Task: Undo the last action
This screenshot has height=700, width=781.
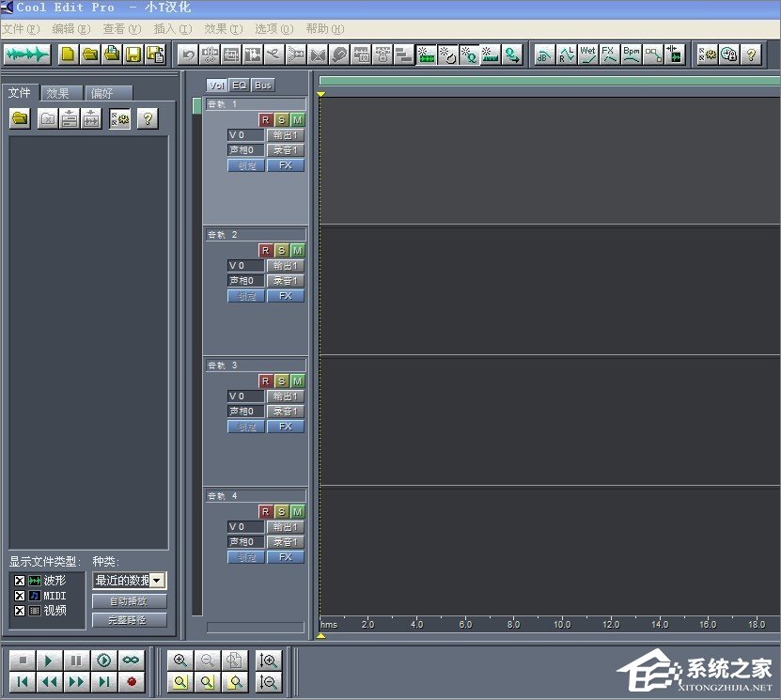Action: (x=188, y=54)
